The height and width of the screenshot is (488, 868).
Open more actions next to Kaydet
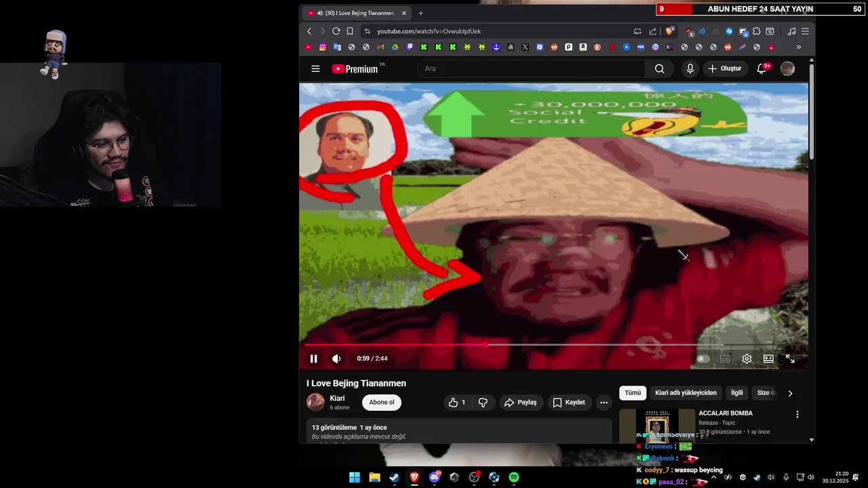click(604, 403)
